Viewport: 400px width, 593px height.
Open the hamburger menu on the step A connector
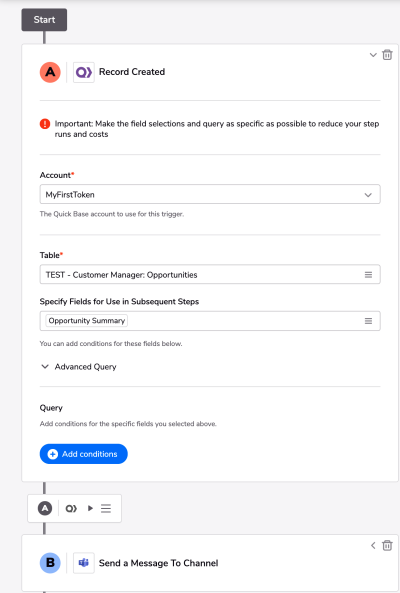click(x=106, y=508)
